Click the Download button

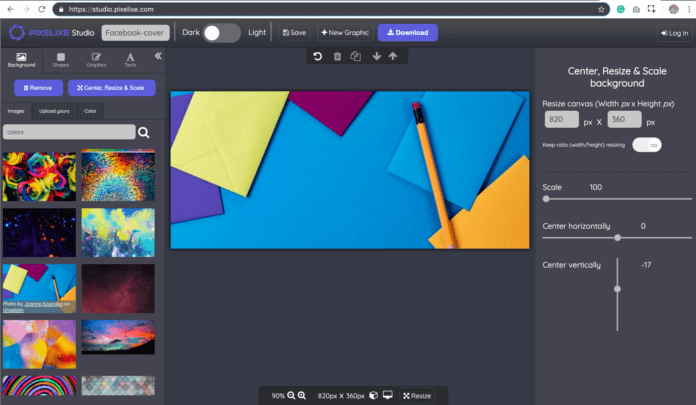[407, 33]
